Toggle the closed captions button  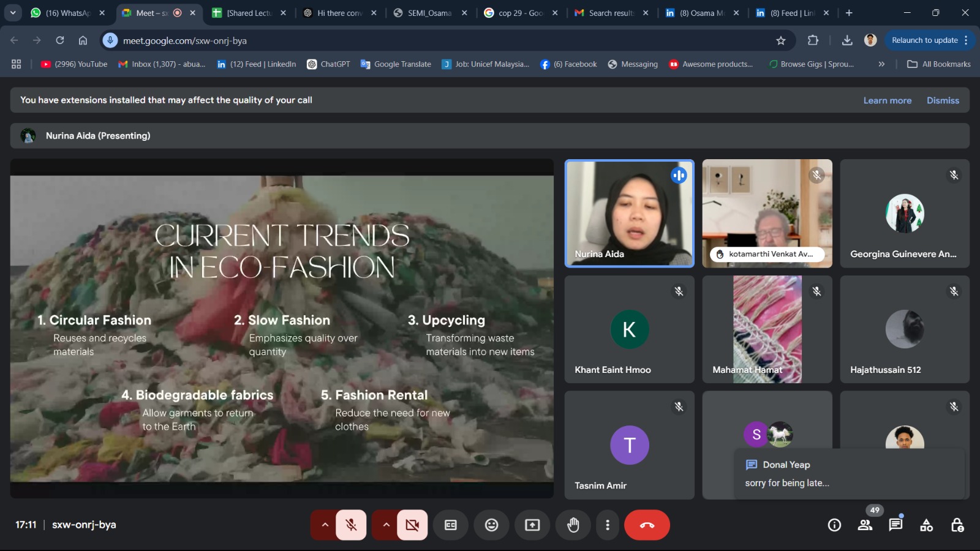point(451,525)
